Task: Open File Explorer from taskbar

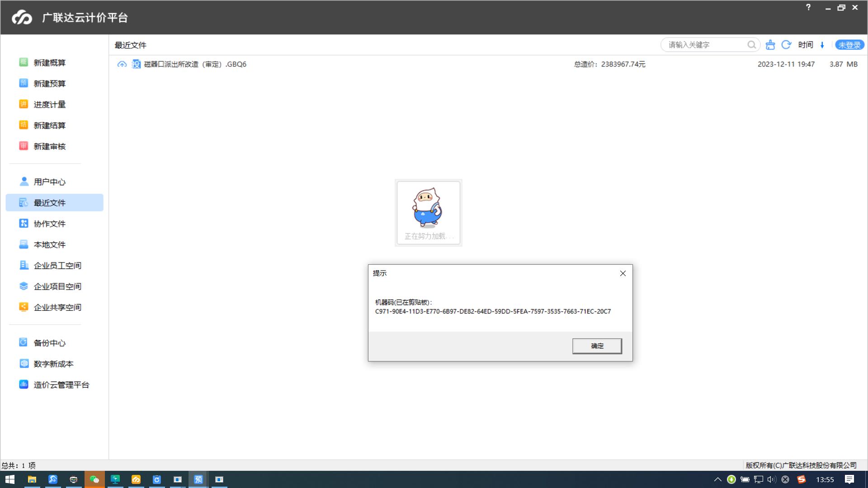Action: pyautogui.click(x=32, y=479)
